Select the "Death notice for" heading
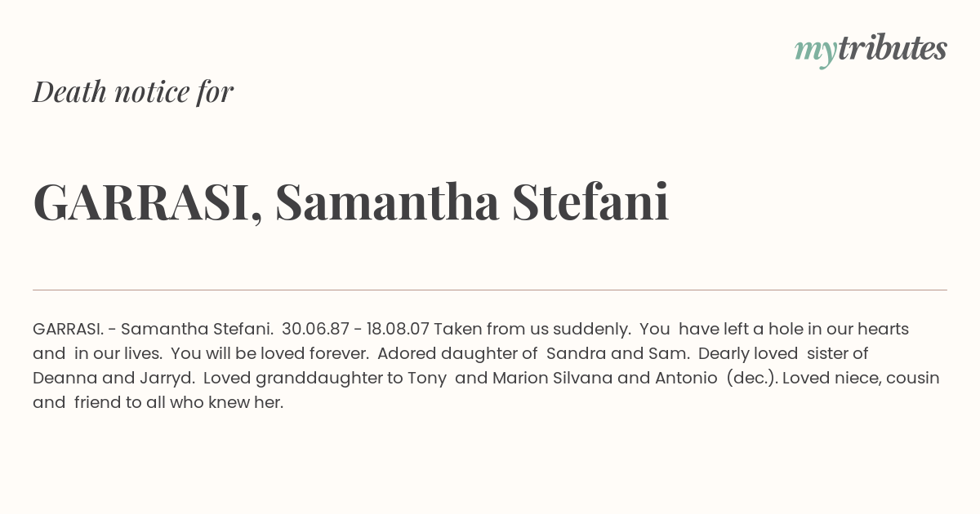Screen dimensions: 980x514 coord(133,91)
